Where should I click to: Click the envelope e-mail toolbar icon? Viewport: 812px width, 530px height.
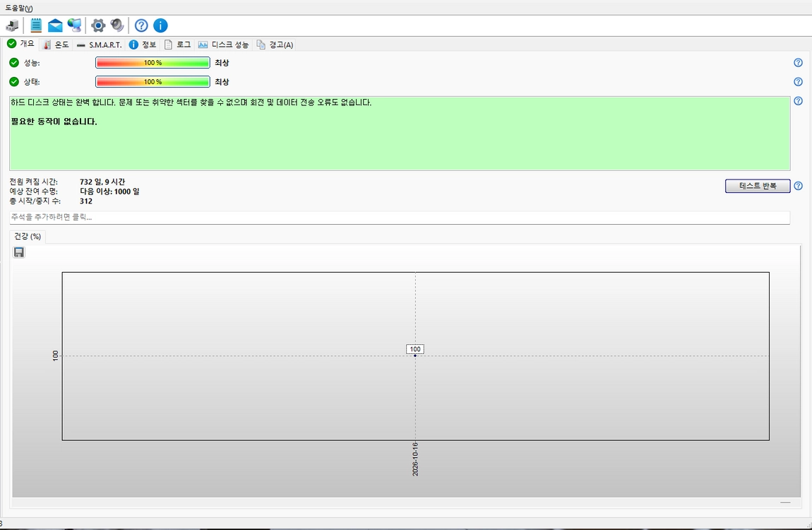coord(55,25)
